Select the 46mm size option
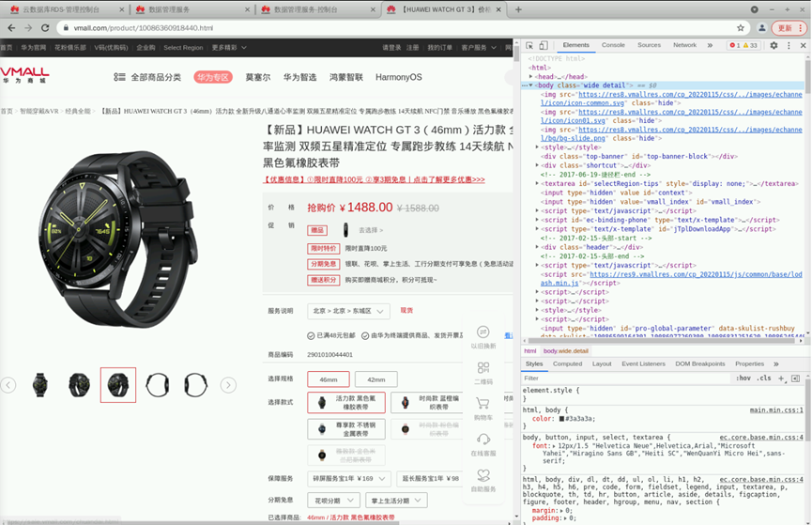This screenshot has height=525, width=812. [329, 379]
